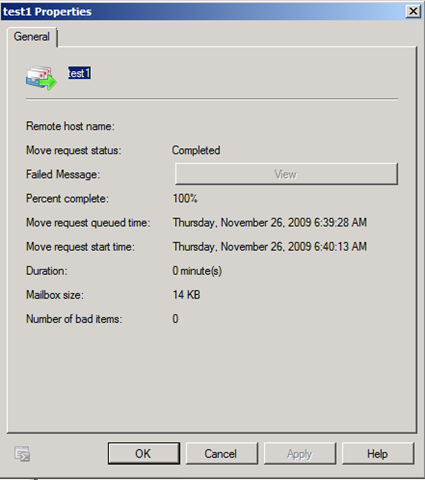This screenshot has width=425, height=480.
Task: Click the Number of bad items label
Action: (x=74, y=319)
